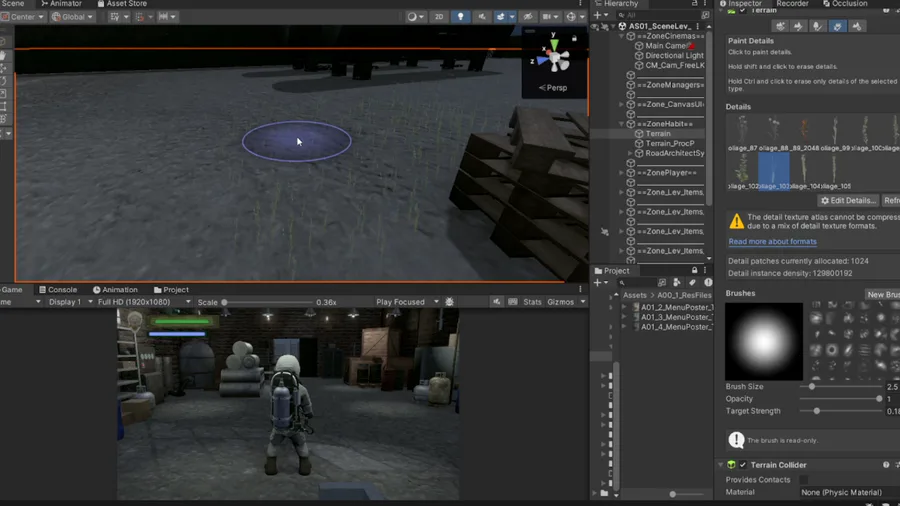Open the Occlusion tab

click(x=845, y=3)
